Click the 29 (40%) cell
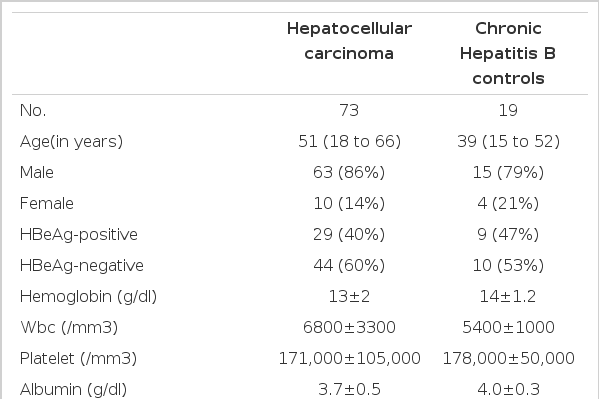 click(x=349, y=234)
